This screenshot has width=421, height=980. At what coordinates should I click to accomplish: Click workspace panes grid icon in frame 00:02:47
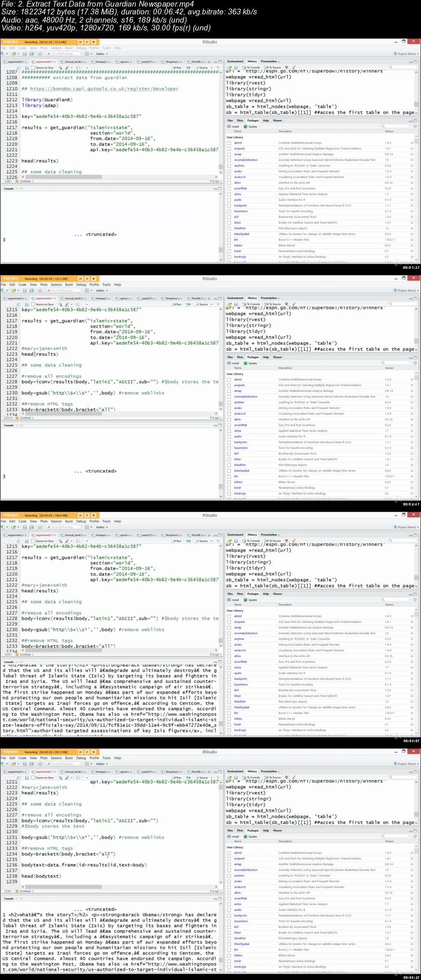click(x=87, y=290)
